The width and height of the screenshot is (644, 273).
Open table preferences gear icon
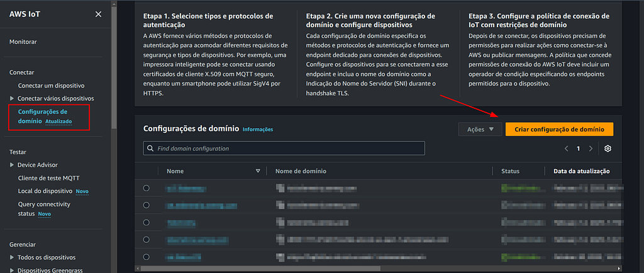click(608, 148)
